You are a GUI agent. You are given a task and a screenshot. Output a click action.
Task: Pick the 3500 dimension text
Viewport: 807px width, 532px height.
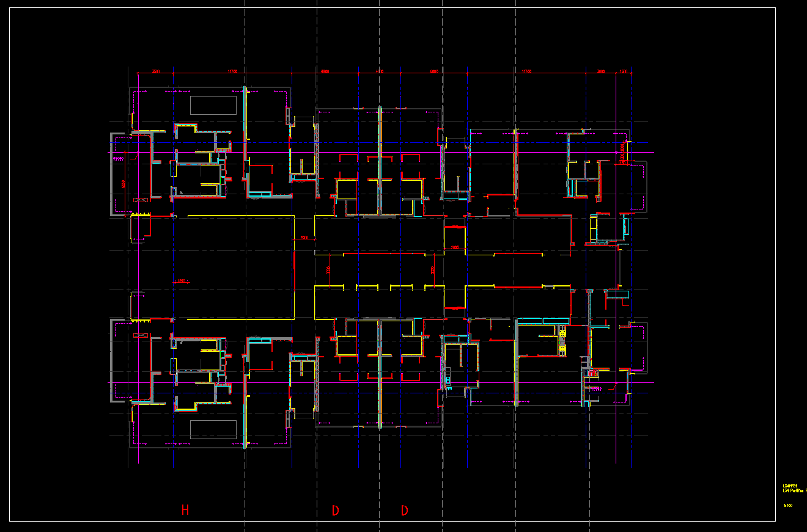tap(155, 71)
